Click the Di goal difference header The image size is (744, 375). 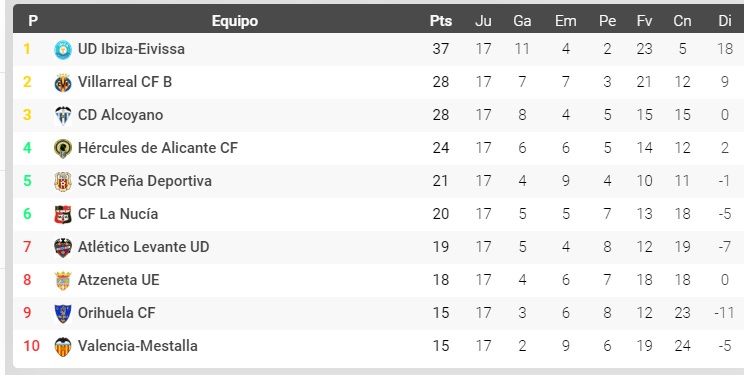pos(725,21)
